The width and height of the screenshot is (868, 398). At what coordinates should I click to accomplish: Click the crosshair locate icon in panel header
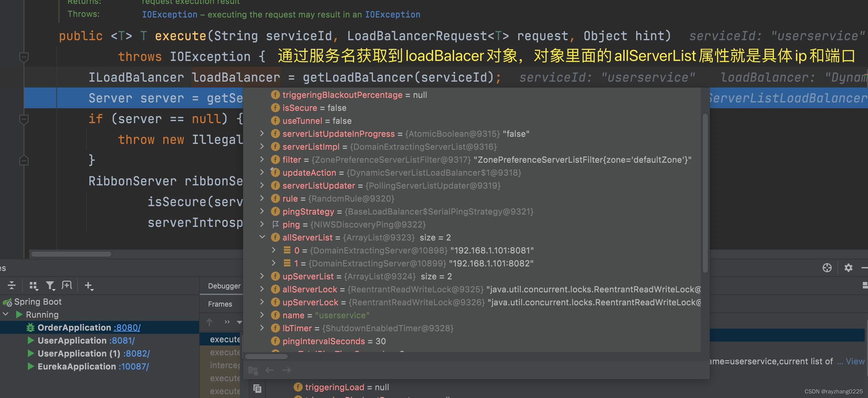click(827, 268)
